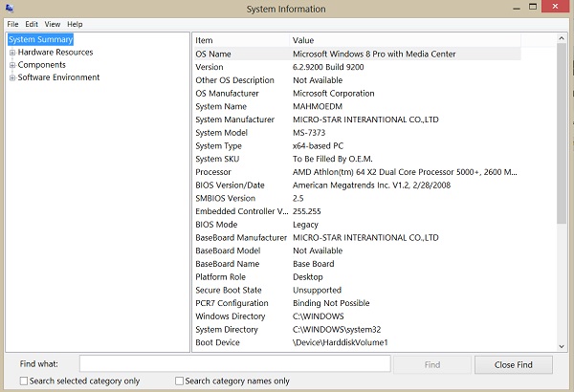Viewport: 574px width, 392px height.
Task: Expand the Components node
Action: pos(12,65)
